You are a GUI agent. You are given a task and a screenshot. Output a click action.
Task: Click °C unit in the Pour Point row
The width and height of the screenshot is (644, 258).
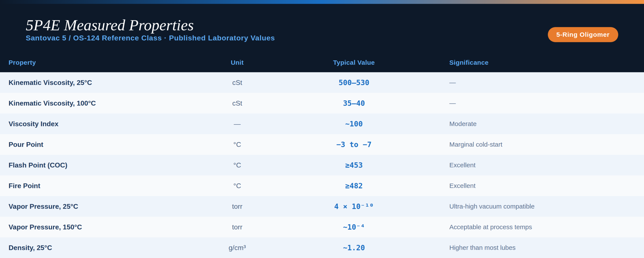(237, 145)
